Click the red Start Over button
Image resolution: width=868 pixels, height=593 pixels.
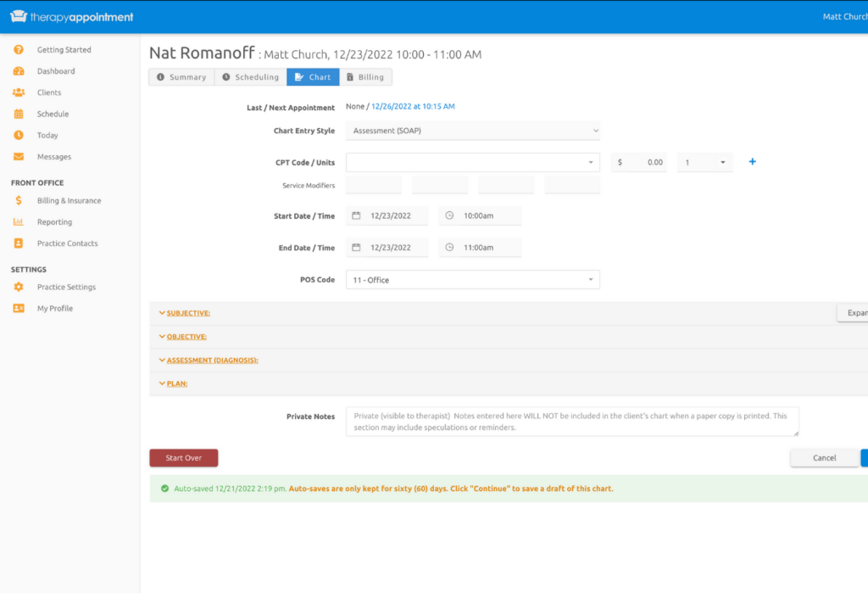tap(183, 458)
